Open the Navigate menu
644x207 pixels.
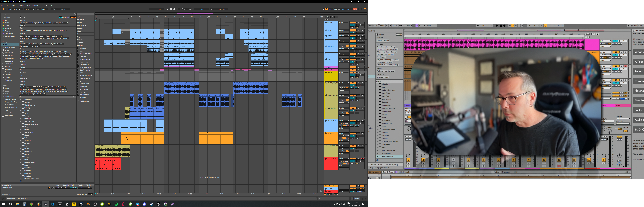point(35,5)
